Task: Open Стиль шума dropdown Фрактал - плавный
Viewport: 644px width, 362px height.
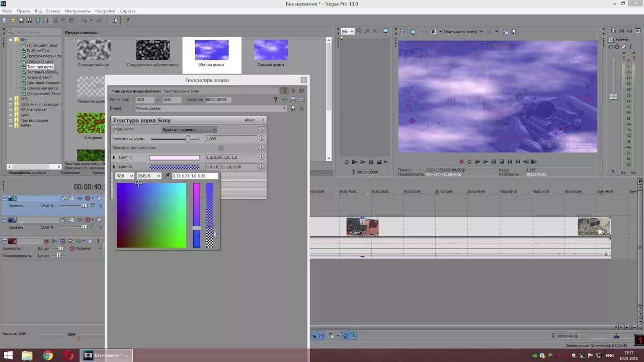Action: (x=189, y=129)
